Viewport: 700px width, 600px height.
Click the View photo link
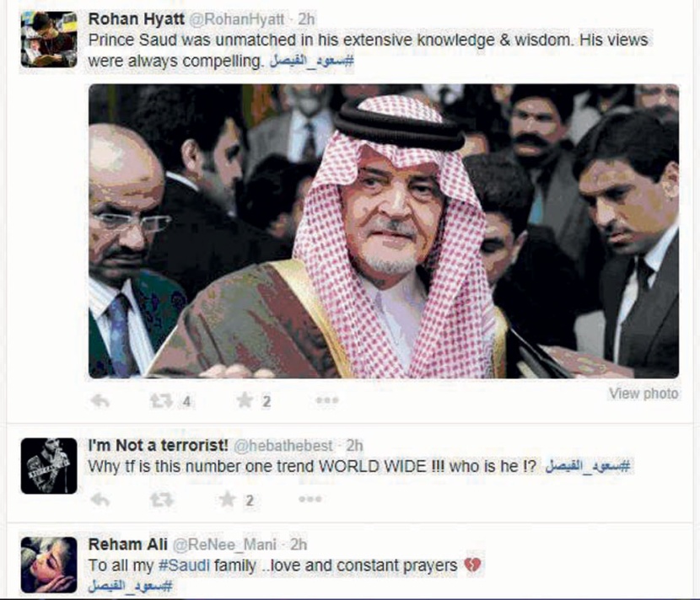tap(643, 394)
